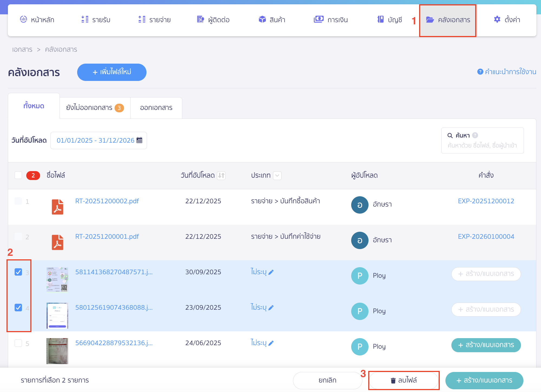Click the help question mark beside ค้นหา
The image size is (541, 392).
coord(475,135)
